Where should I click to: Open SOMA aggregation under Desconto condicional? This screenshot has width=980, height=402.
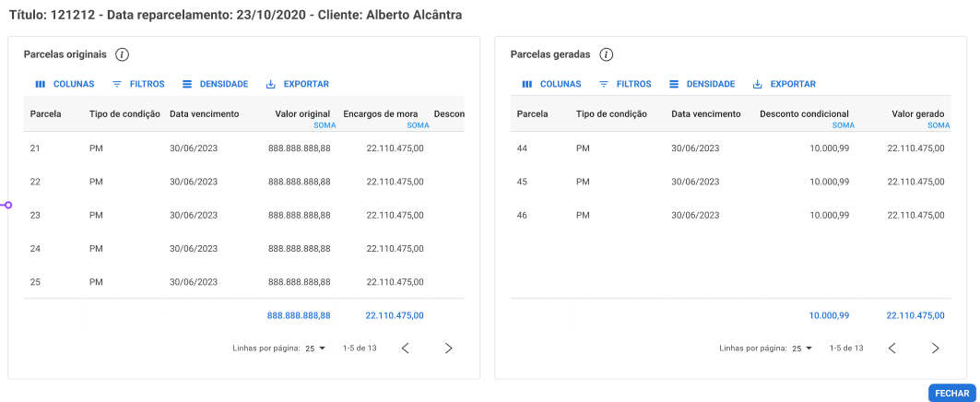point(844,125)
